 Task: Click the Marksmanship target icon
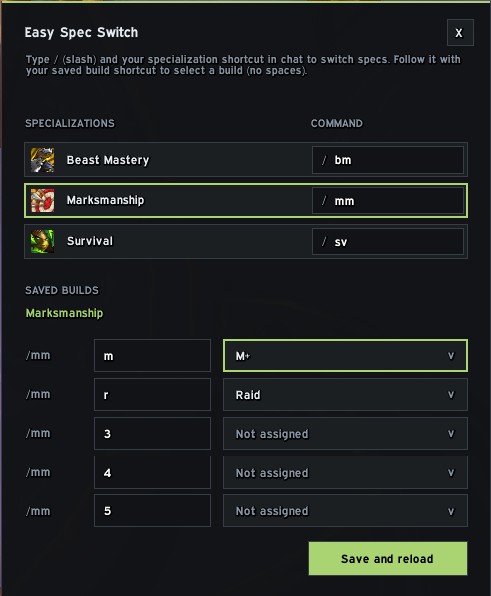coord(42,200)
